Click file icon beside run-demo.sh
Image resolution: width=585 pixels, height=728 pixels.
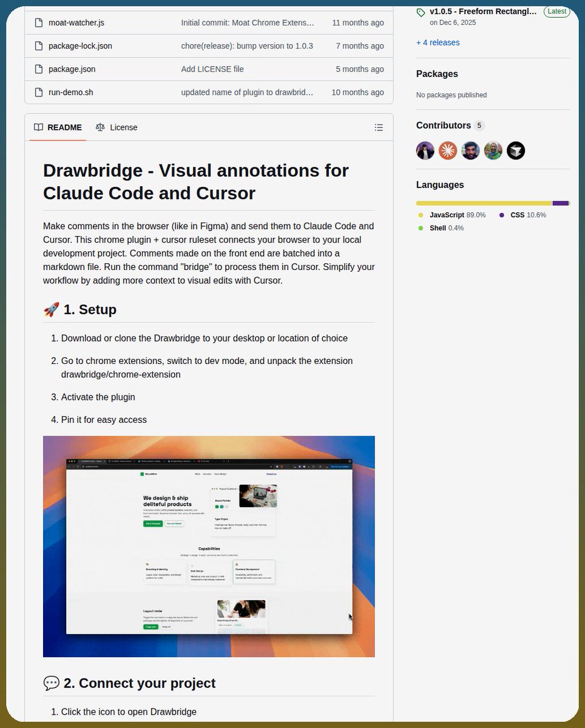point(38,92)
